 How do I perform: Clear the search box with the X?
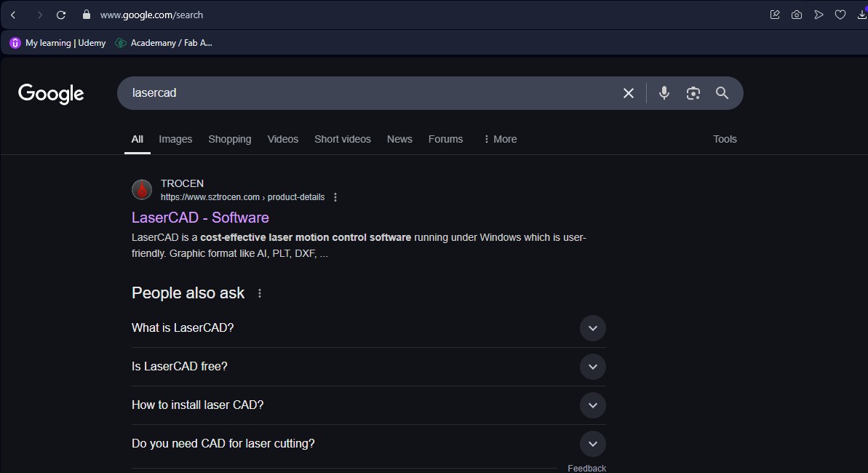pyautogui.click(x=629, y=93)
